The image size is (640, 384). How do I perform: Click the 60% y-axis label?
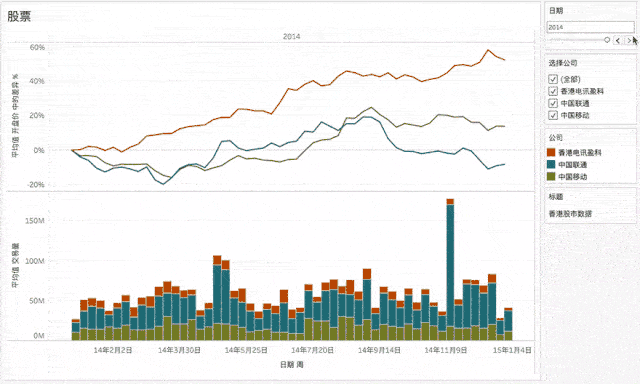37,47
